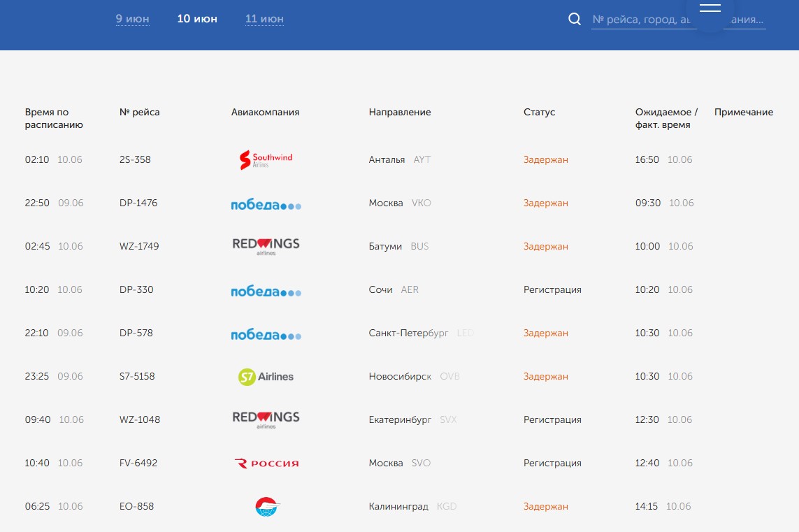
Task: Click destination Санкт-Петербург
Action: 409,333
